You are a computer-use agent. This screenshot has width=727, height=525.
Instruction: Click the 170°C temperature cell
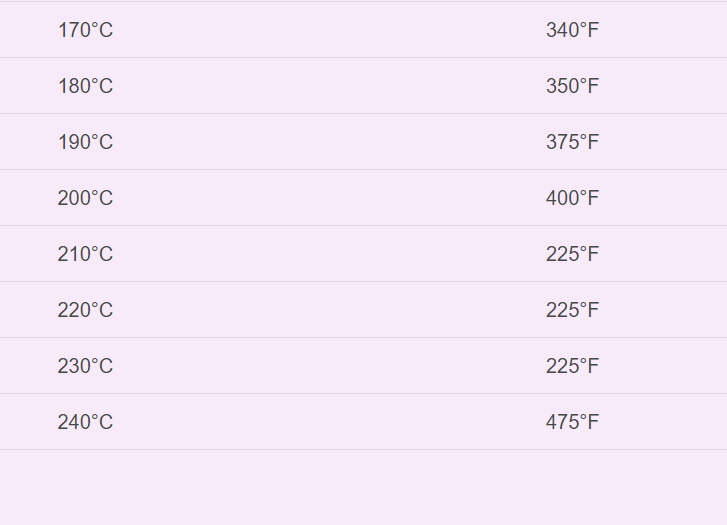85,30
